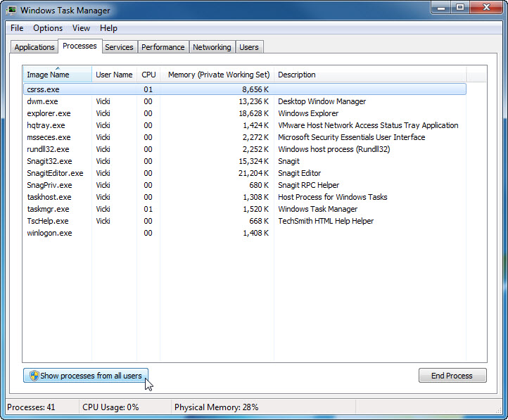
Task: Click TechSmith HTML Help Helper description
Action: point(326,221)
